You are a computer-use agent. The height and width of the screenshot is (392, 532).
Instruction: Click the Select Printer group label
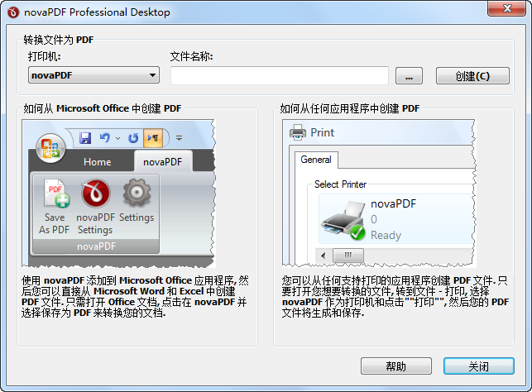point(340,184)
